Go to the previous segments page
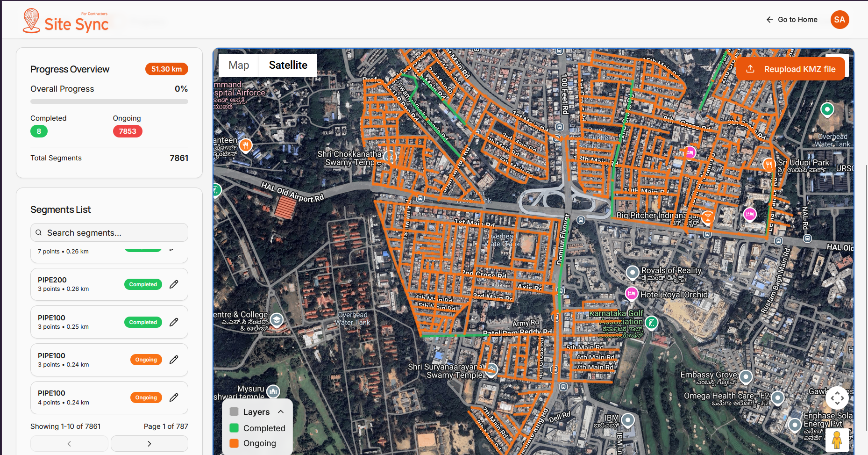 pyautogui.click(x=69, y=443)
